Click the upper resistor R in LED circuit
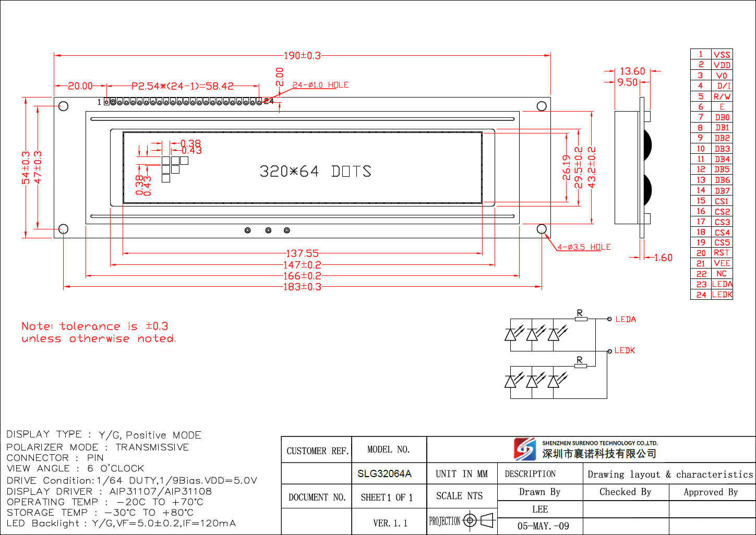This screenshot has width=756, height=535. point(580,319)
